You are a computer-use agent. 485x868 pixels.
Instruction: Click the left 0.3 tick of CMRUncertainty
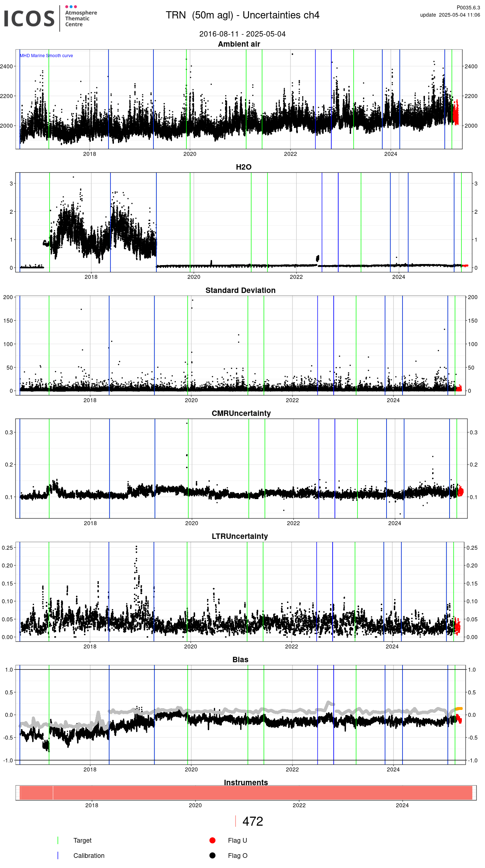pyautogui.click(x=9, y=433)
